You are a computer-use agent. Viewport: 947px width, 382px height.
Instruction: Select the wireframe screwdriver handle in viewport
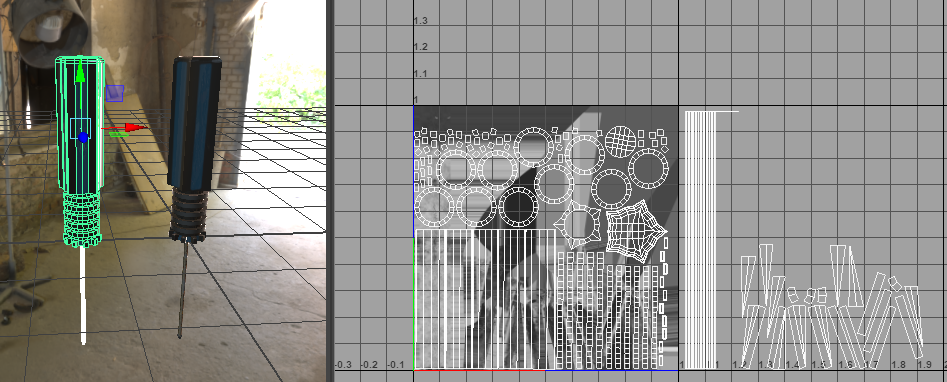pos(79,124)
